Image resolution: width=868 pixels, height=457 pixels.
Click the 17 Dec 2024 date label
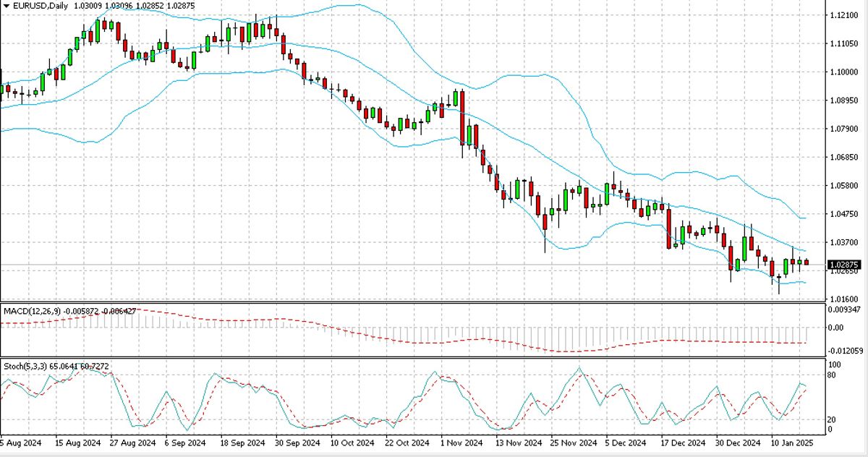684,443
